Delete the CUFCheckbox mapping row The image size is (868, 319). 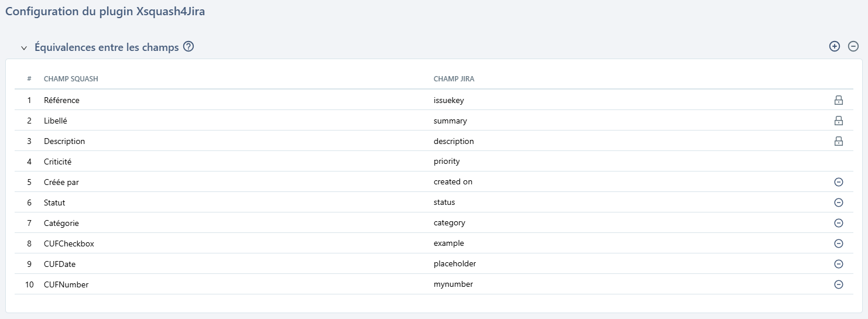click(x=838, y=243)
